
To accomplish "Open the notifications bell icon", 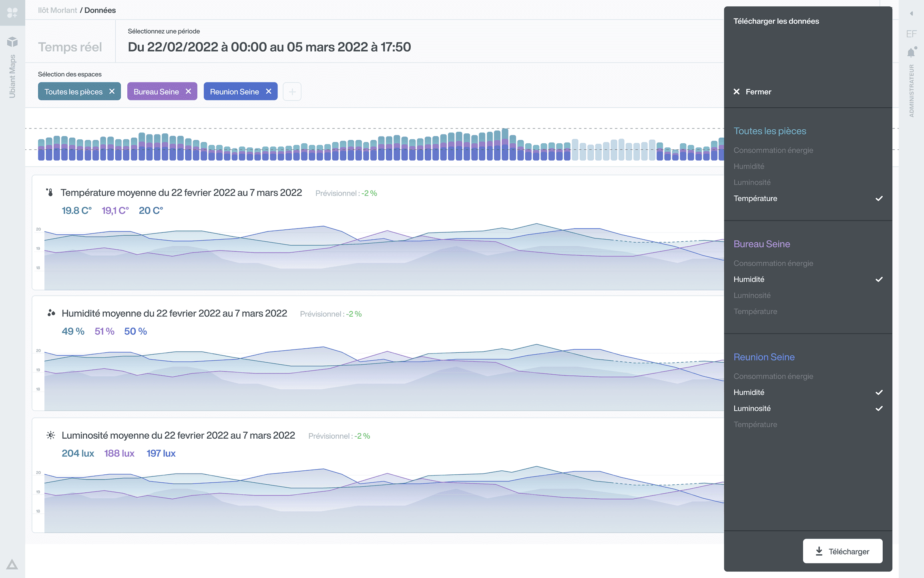I will click(x=911, y=53).
